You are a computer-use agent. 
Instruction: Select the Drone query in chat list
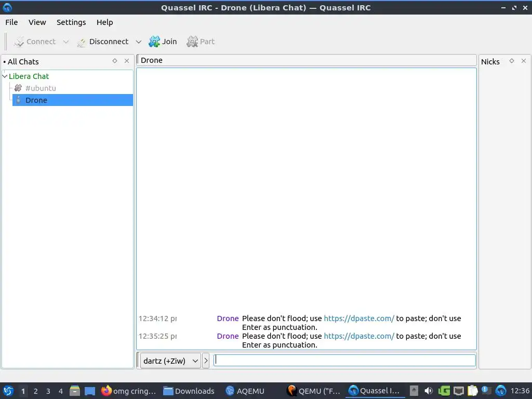[x=73, y=100]
